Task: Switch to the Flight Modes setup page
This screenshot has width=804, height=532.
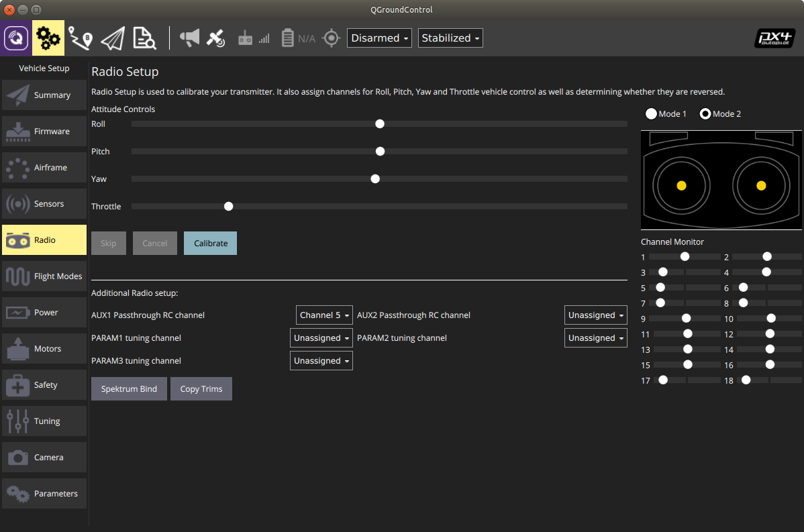Action: (44, 276)
